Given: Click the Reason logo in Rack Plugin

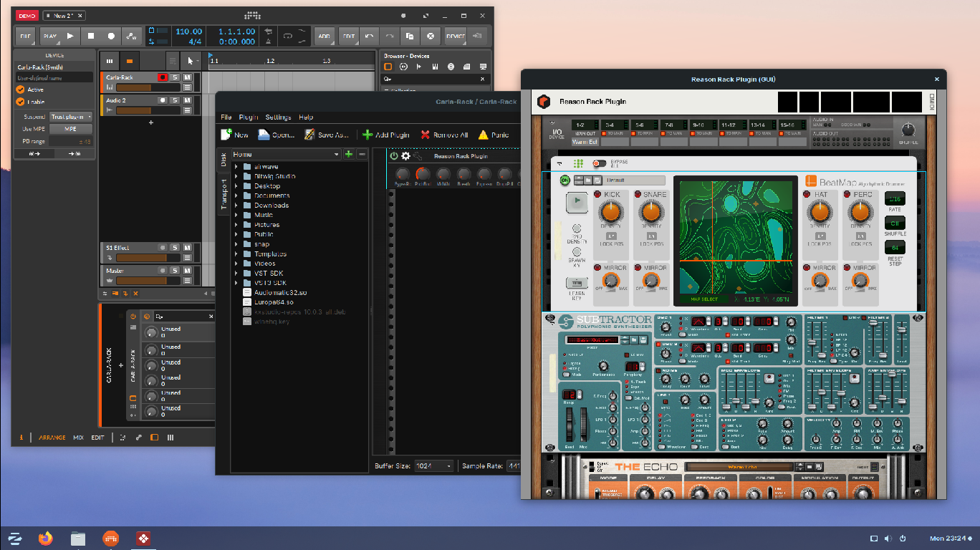Looking at the screenshot, I should click(x=544, y=102).
